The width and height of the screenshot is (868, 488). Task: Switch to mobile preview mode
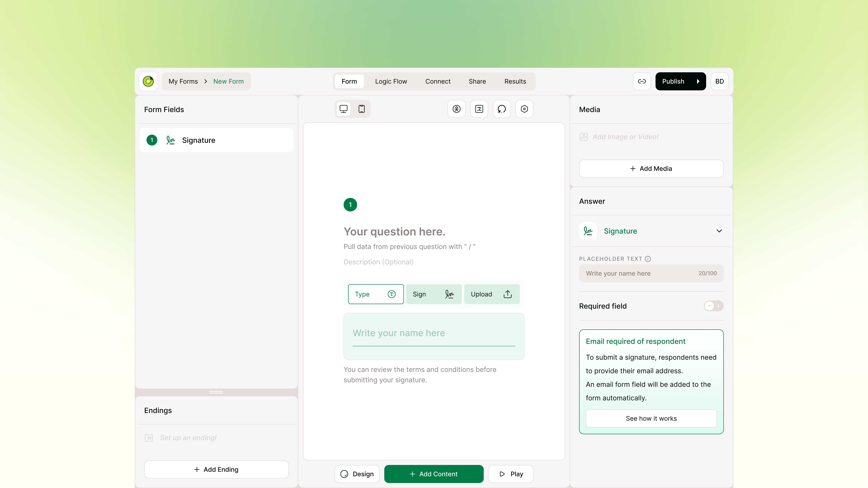(362, 109)
